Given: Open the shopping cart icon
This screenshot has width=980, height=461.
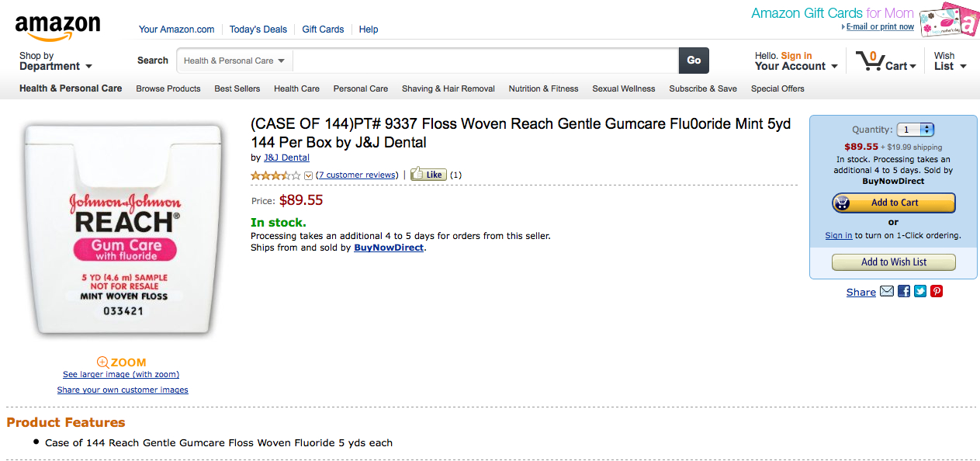Looking at the screenshot, I should coord(868,61).
